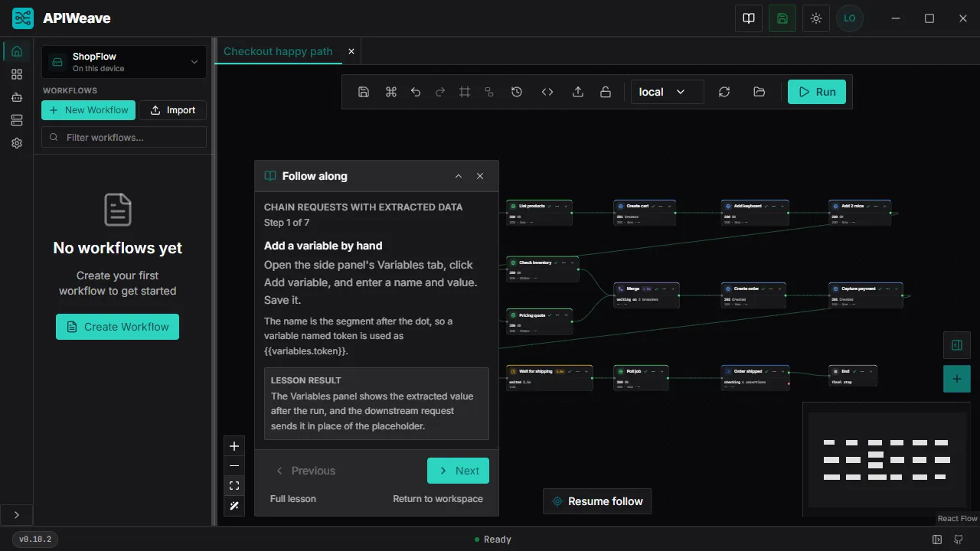Focus the Filter workflows search field
The image size is (980, 551).
point(124,137)
